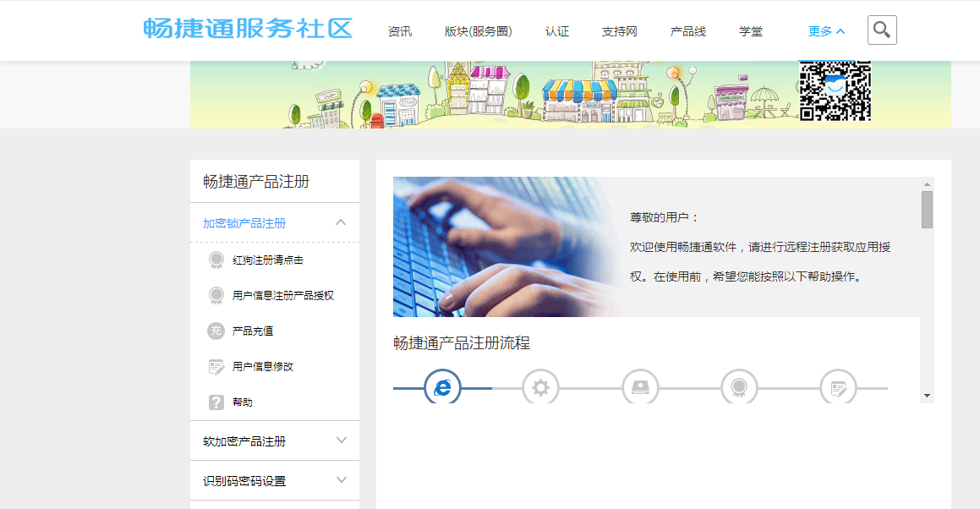Click the download tray step icon
Screen dimensions: 980x509
640,388
